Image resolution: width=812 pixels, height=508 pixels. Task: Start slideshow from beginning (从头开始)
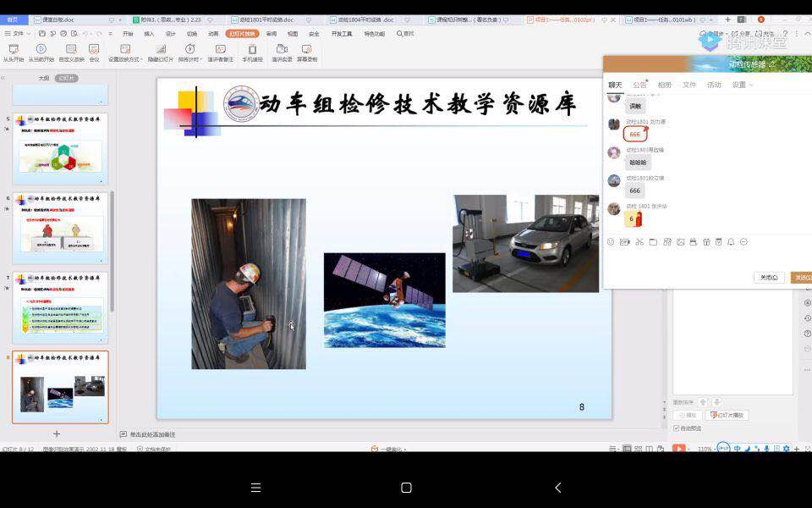pyautogui.click(x=13, y=51)
